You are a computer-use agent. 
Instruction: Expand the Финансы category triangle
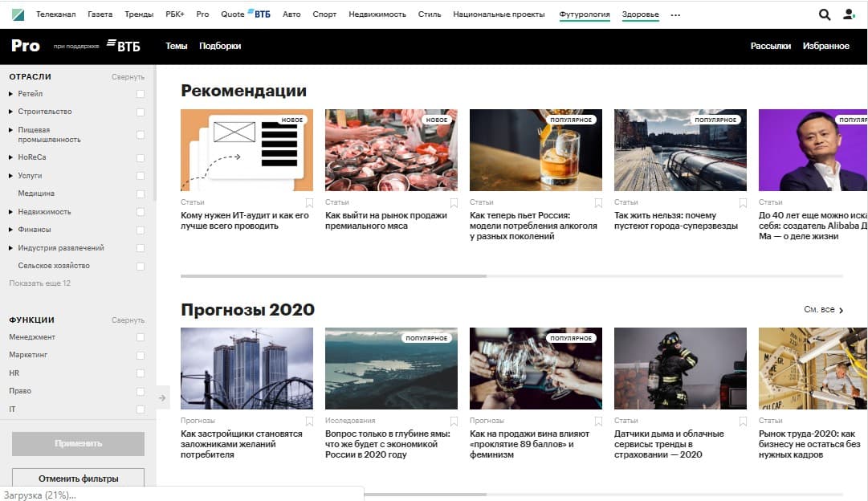pos(10,229)
